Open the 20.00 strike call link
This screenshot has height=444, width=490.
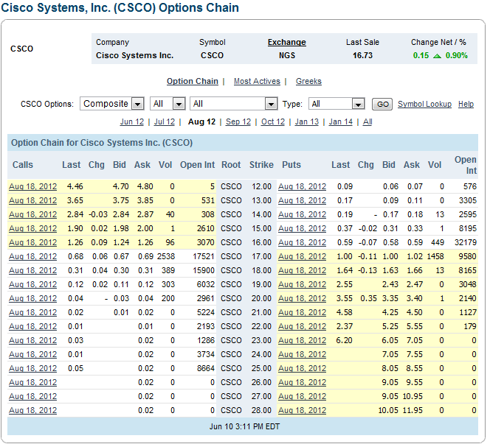click(x=33, y=298)
